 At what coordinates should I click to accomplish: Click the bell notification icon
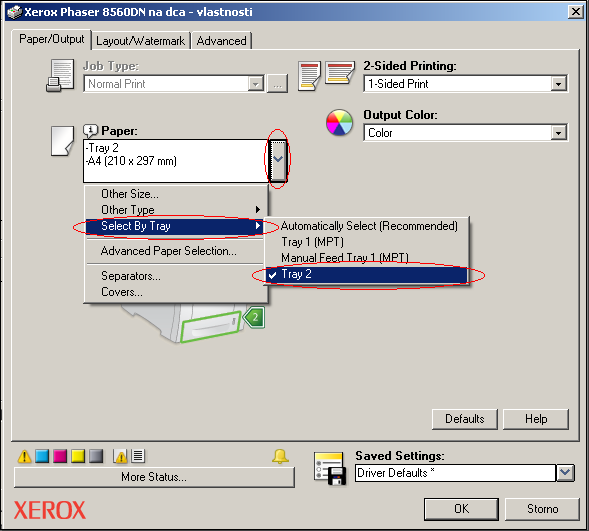coord(280,456)
